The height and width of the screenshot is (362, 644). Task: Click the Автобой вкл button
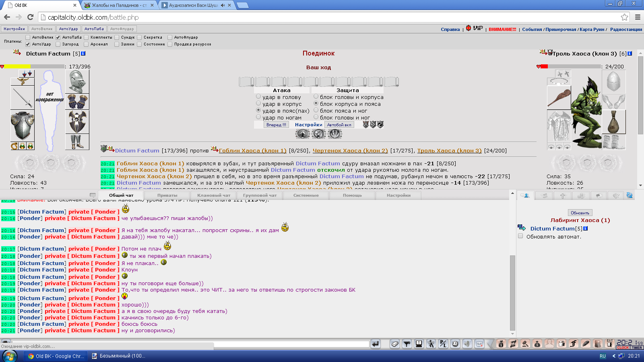coord(339,125)
